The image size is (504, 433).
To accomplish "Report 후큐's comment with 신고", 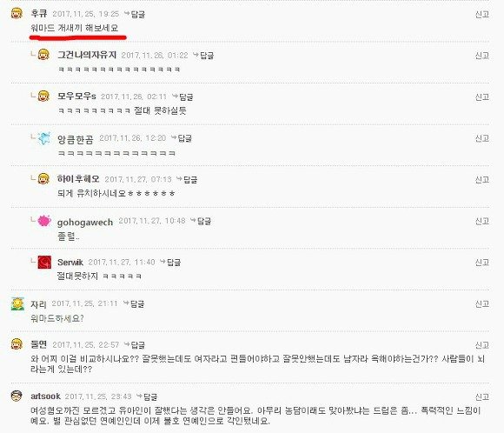I will (x=482, y=14).
